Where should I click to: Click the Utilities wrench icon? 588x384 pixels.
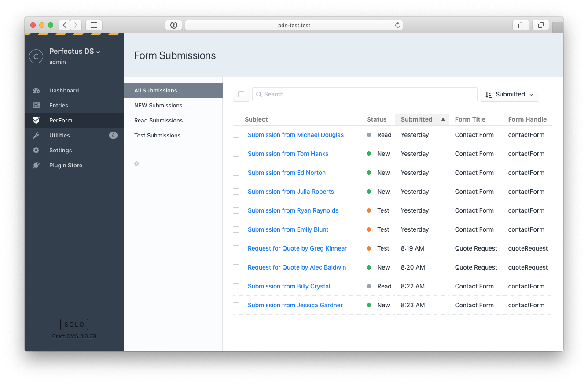(x=36, y=136)
